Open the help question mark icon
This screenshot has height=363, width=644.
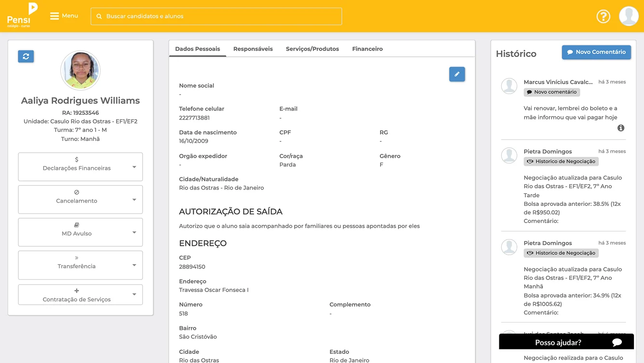(x=603, y=16)
